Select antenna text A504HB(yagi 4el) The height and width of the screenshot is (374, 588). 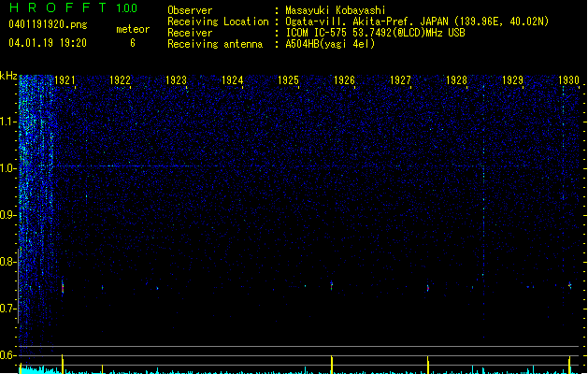click(330, 44)
